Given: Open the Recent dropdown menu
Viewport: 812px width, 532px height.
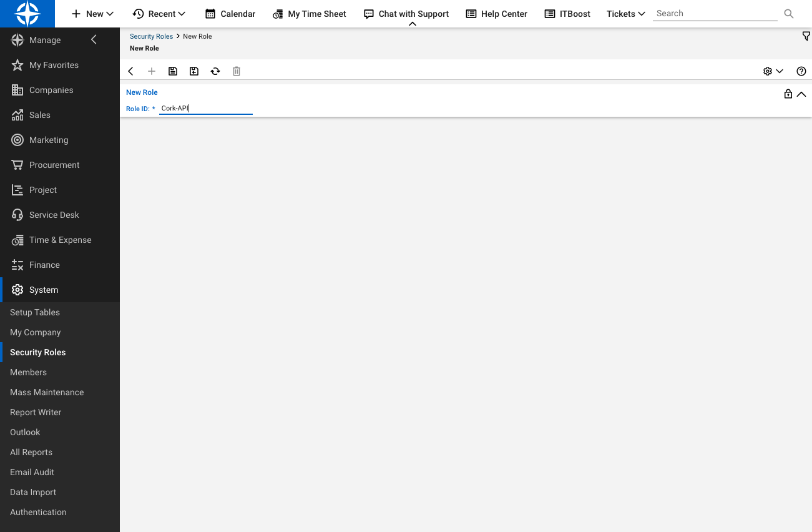Looking at the screenshot, I should (159, 14).
